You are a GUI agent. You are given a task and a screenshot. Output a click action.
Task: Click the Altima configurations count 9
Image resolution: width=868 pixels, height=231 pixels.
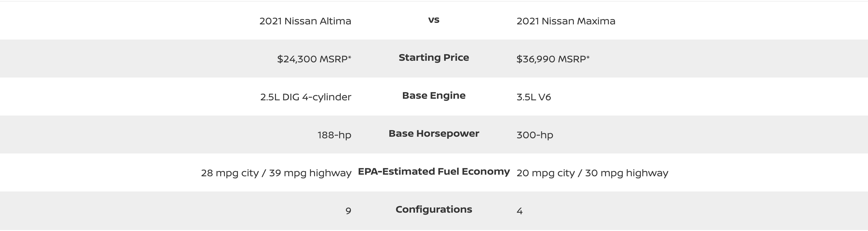click(348, 211)
